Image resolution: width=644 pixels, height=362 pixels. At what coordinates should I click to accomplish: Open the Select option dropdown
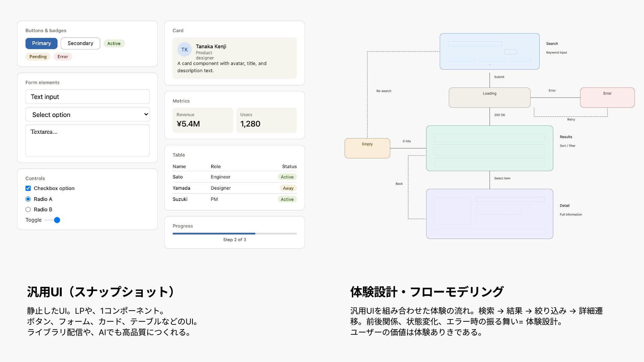[x=88, y=115]
